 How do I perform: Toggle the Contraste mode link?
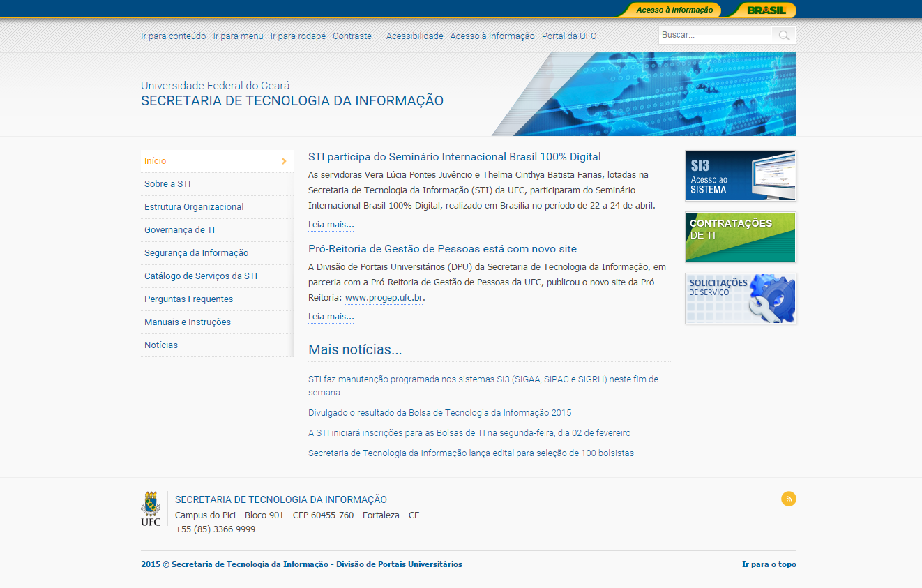352,36
